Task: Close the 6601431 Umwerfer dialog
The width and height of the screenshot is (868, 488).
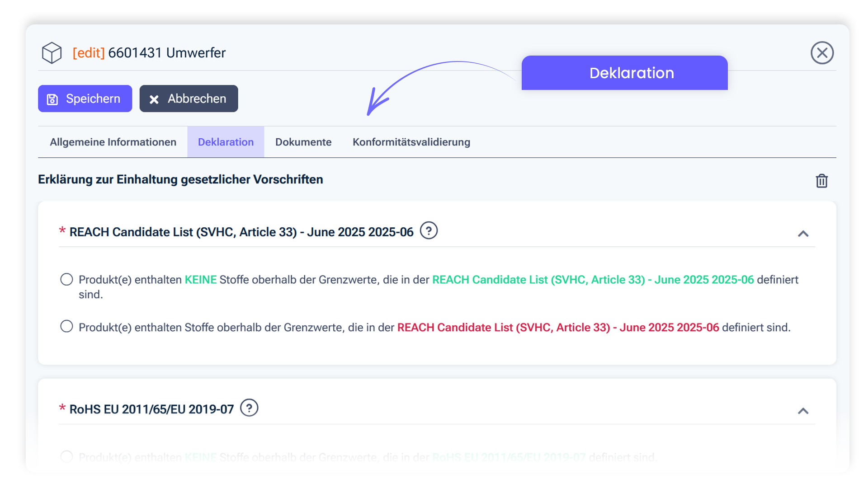Action: click(822, 53)
